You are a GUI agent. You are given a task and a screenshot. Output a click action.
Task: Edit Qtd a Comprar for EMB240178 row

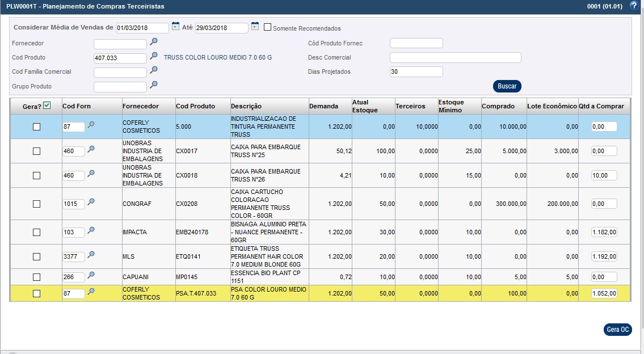pyautogui.click(x=604, y=232)
